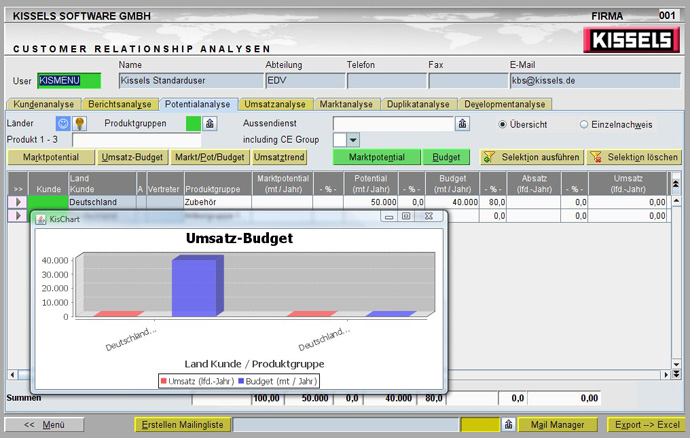Minimize the KisChart window

pyautogui.click(x=389, y=217)
